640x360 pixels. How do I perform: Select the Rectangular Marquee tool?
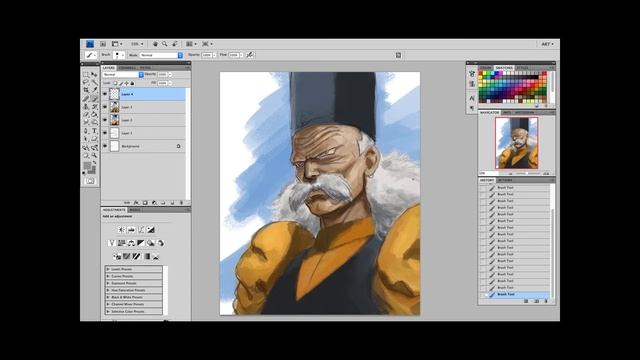86,75
